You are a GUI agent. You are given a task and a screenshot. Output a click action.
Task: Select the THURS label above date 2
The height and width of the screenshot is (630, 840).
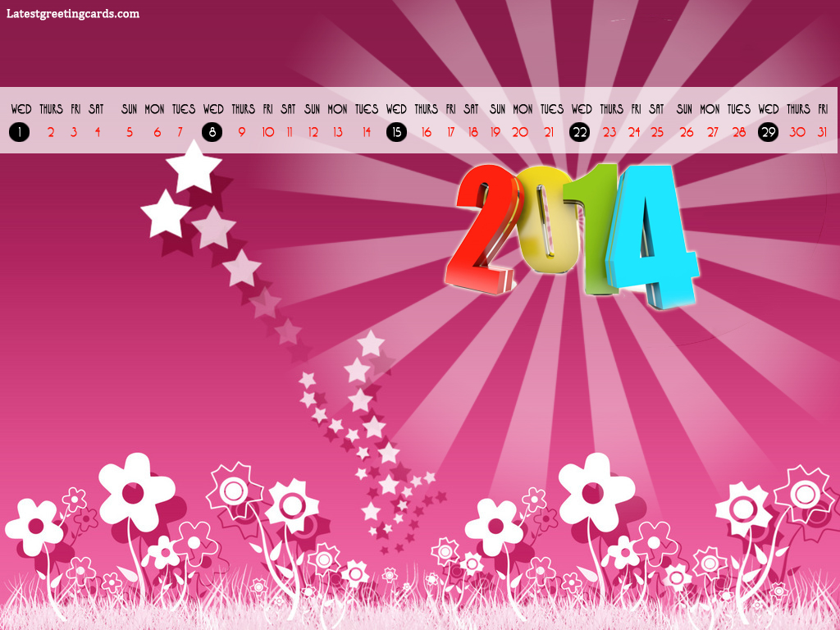point(51,109)
